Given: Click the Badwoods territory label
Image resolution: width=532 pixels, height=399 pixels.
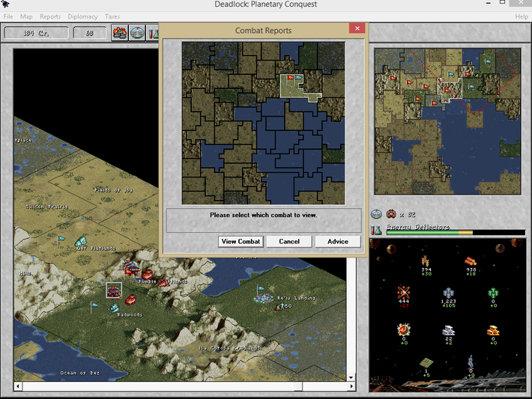Looking at the screenshot, I should click(x=130, y=315).
